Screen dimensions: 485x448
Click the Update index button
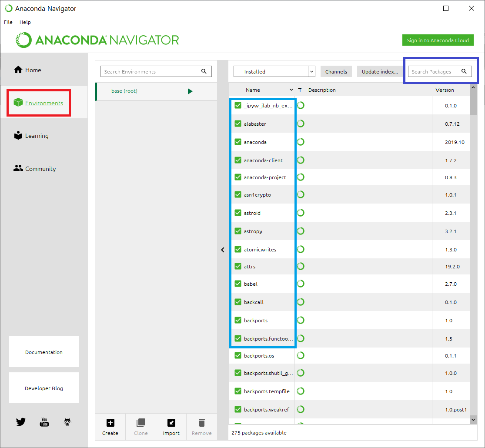(x=380, y=71)
